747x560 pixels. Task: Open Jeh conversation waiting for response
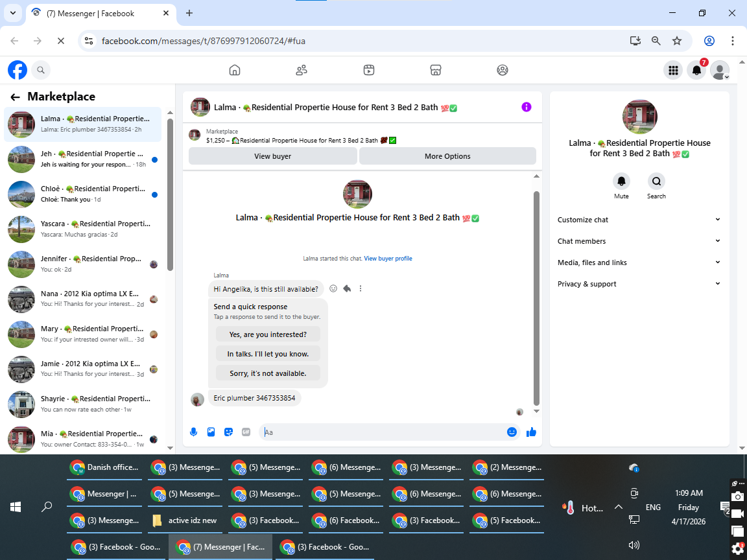coord(83,159)
